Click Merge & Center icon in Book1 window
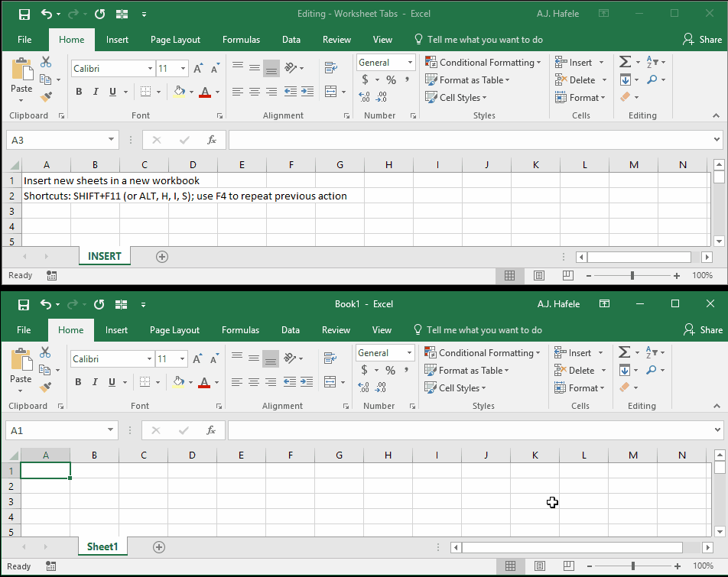 (330, 382)
